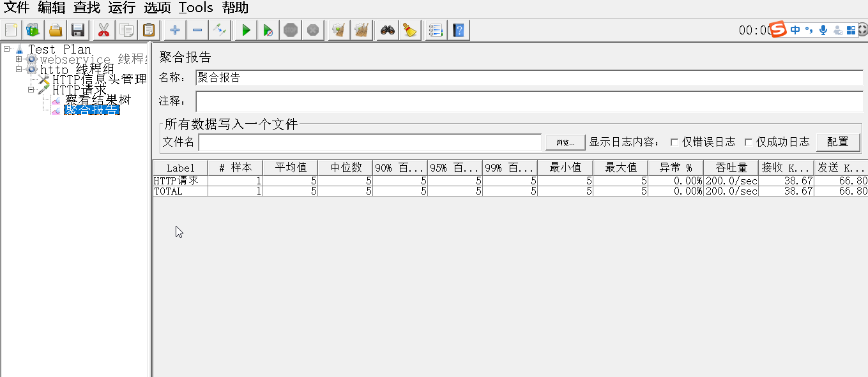Open the Tools menu

[195, 8]
